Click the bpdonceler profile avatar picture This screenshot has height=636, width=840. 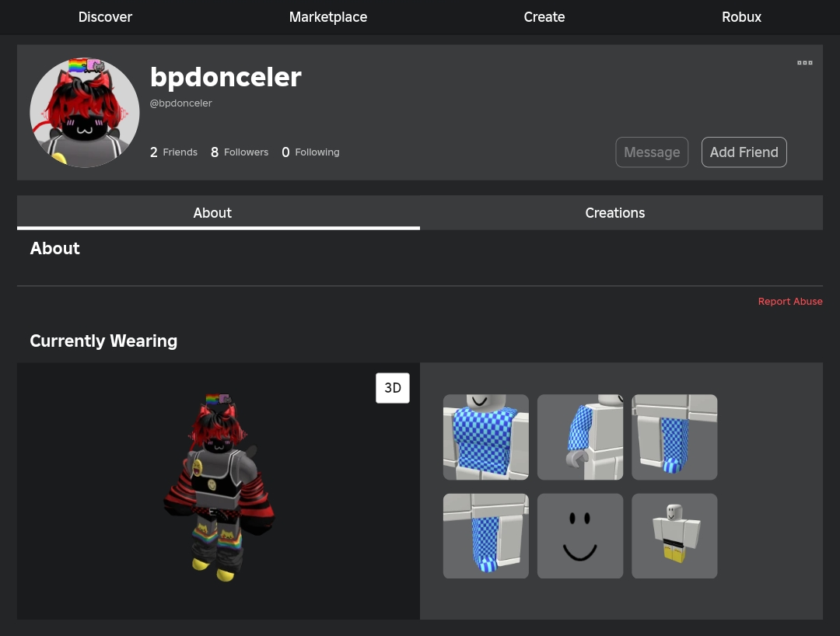(x=85, y=113)
